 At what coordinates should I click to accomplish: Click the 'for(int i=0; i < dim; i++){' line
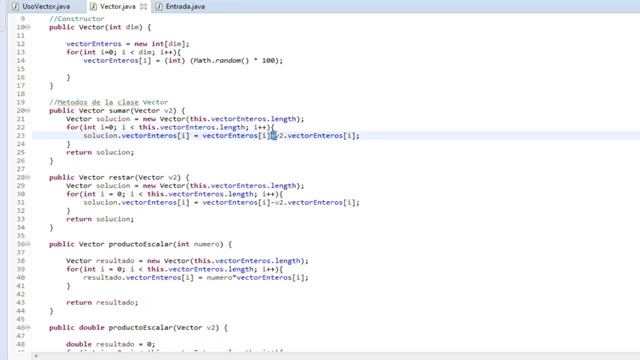click(123, 52)
